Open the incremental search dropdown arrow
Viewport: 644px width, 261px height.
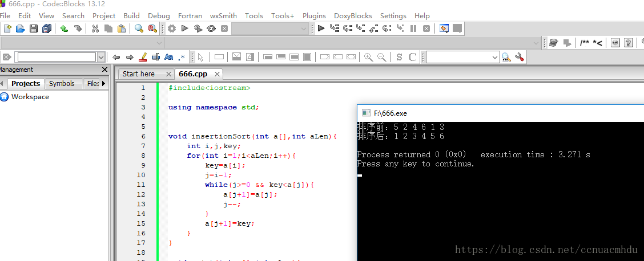[102, 57]
